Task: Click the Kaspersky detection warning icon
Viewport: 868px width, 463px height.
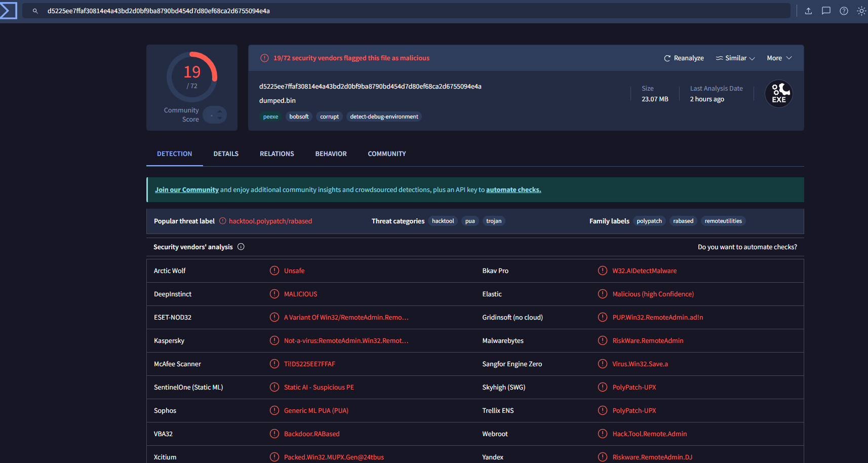Action: pyautogui.click(x=274, y=340)
